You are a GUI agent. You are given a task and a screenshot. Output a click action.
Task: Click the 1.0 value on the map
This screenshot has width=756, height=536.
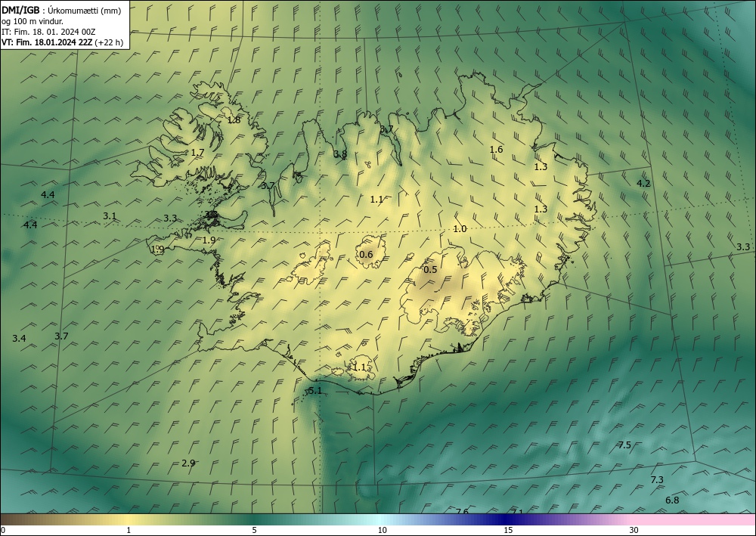coord(460,229)
